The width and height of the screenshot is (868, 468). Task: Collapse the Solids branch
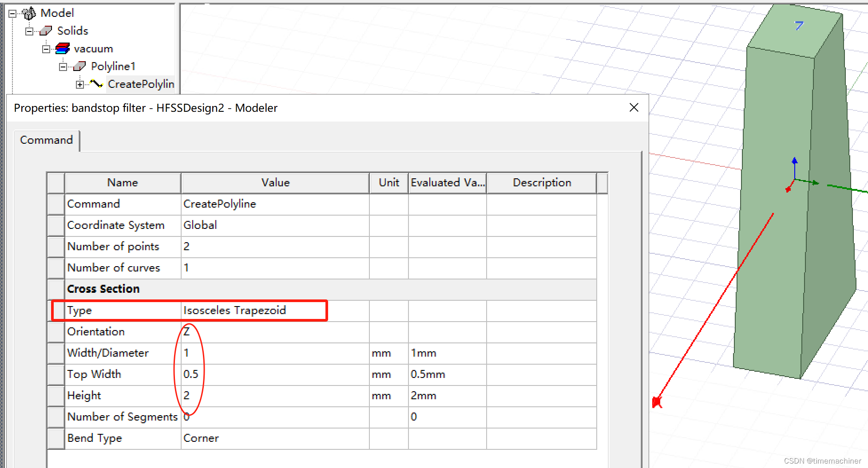pyautogui.click(x=29, y=31)
